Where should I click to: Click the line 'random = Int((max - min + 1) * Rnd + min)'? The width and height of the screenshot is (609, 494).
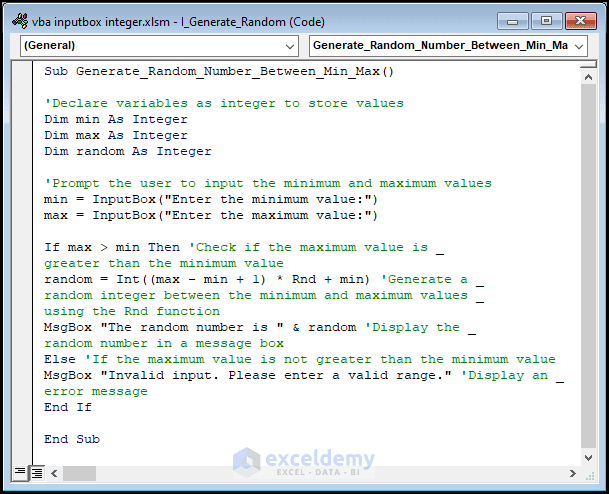point(207,279)
